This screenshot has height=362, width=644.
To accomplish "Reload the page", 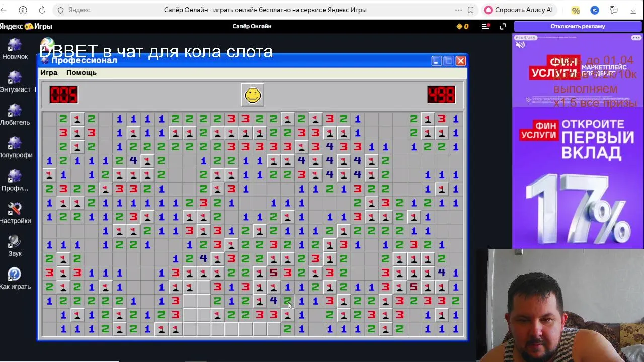I will (x=42, y=10).
